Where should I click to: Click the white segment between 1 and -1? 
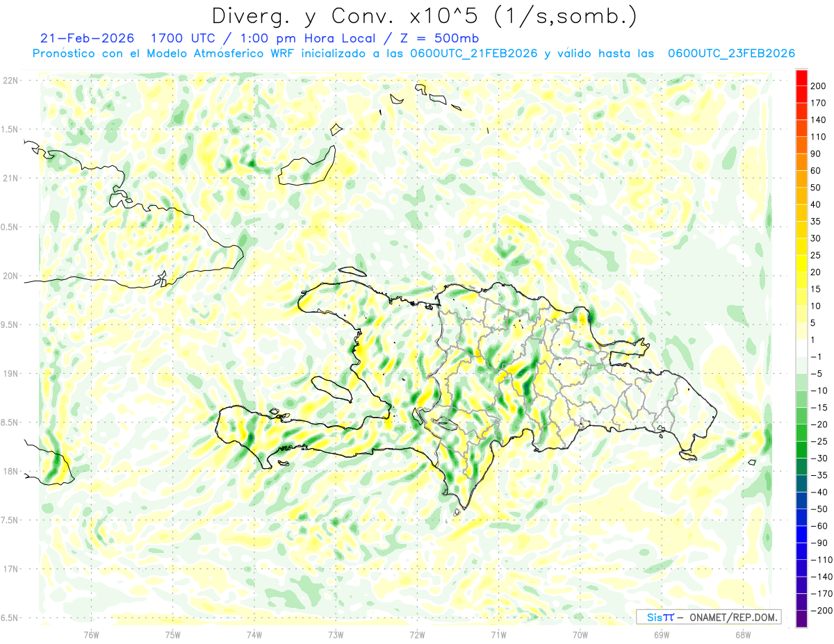tap(802, 349)
